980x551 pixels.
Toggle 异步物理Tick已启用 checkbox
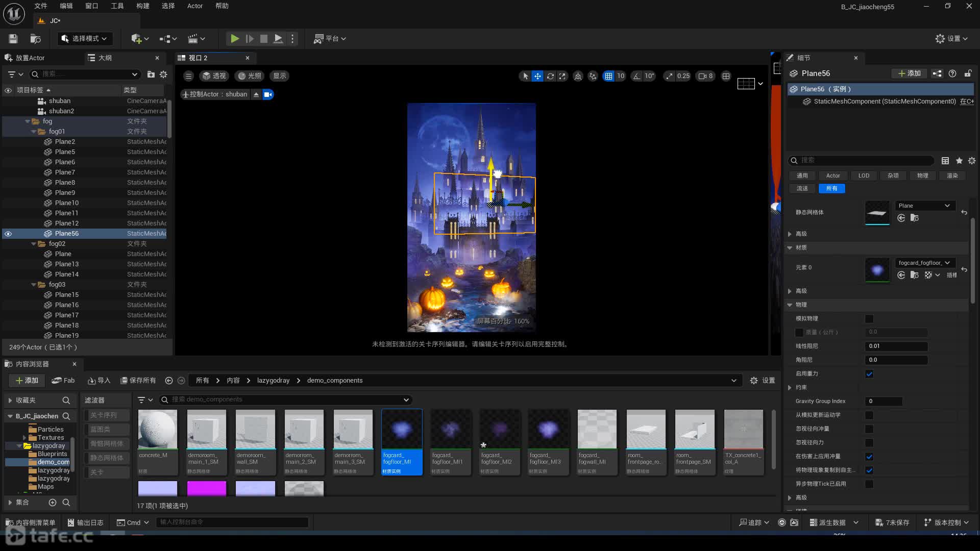tap(869, 484)
